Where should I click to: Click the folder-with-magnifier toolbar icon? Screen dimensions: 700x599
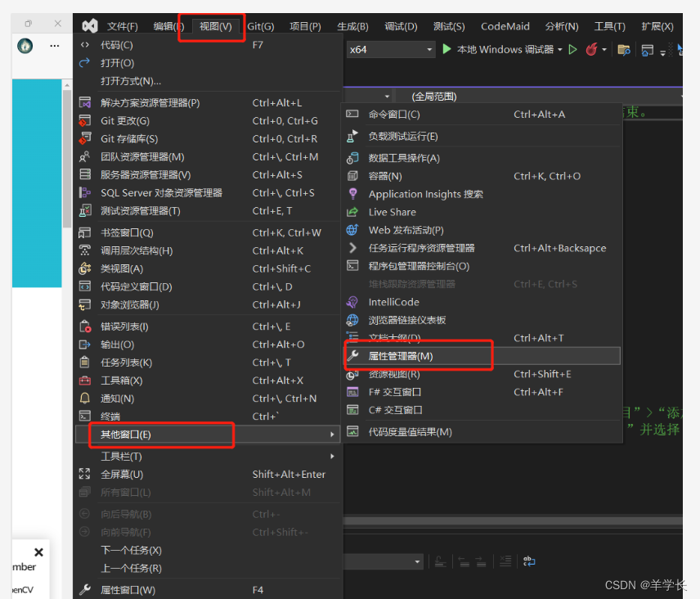[624, 50]
